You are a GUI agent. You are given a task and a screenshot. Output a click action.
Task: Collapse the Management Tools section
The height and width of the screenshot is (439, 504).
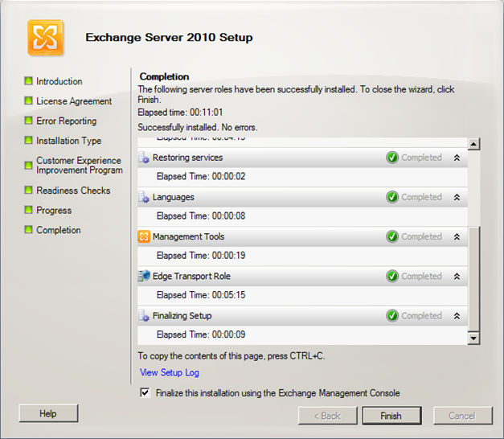(457, 236)
